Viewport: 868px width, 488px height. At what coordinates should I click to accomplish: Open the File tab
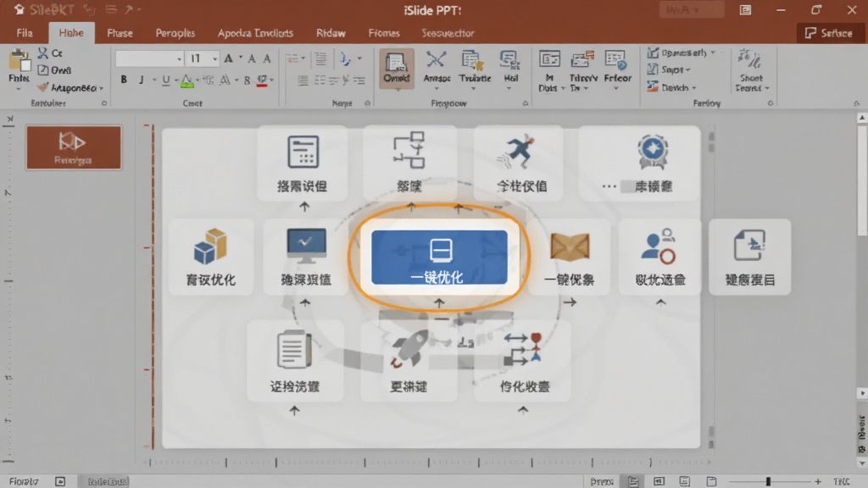coord(25,33)
